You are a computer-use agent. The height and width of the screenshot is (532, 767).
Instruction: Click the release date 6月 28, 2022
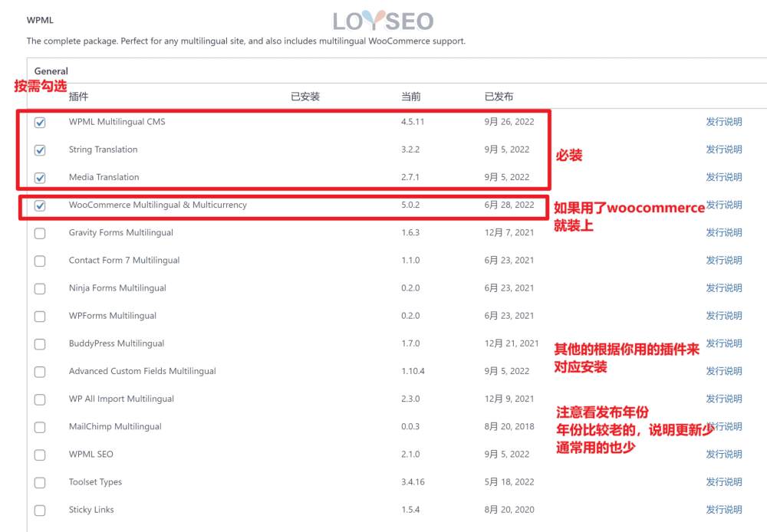pos(509,205)
